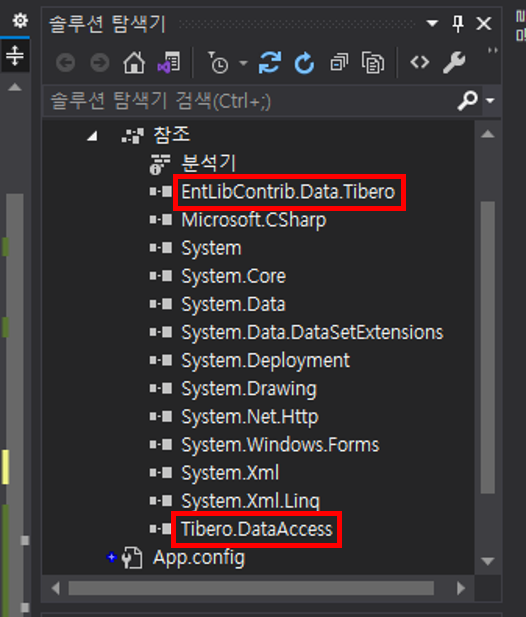Open View Code angle-brackets icon
Screen dimensions: 526x617
[419, 62]
